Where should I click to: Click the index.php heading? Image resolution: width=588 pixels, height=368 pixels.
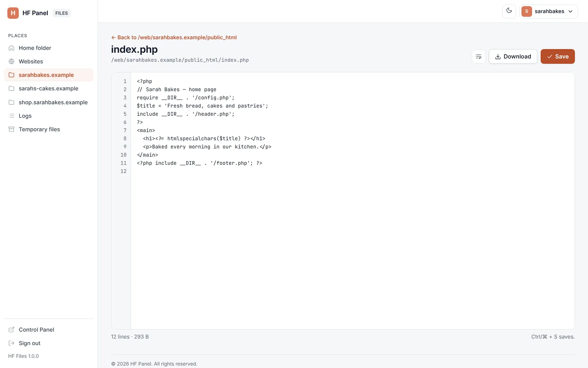134,49
